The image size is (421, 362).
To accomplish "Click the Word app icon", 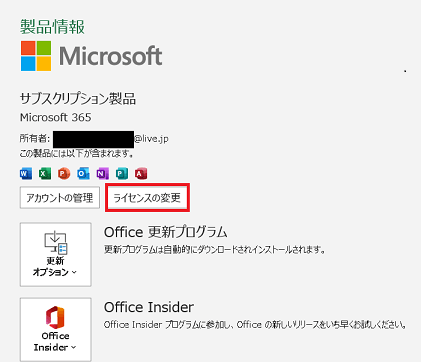I will coord(26,174).
